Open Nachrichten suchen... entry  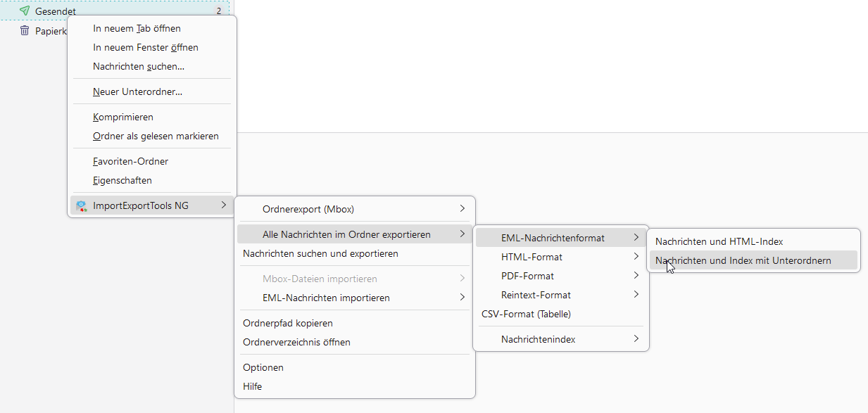[x=139, y=66]
